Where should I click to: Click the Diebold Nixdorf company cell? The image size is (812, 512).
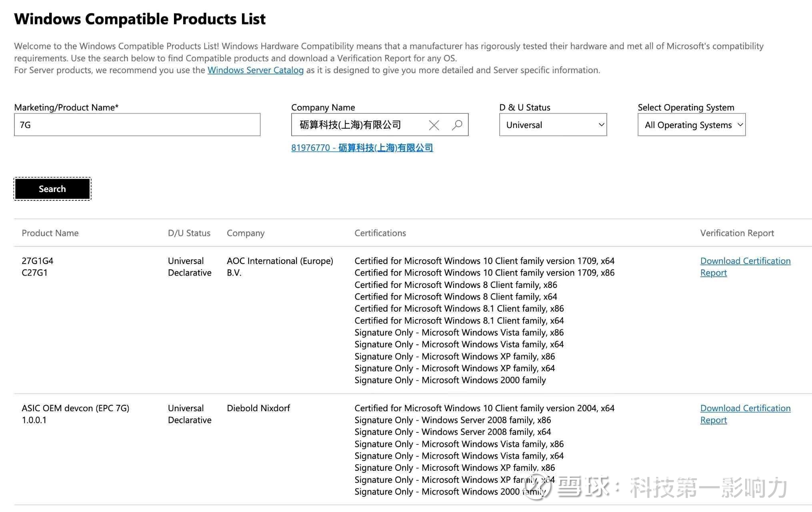[x=258, y=408]
